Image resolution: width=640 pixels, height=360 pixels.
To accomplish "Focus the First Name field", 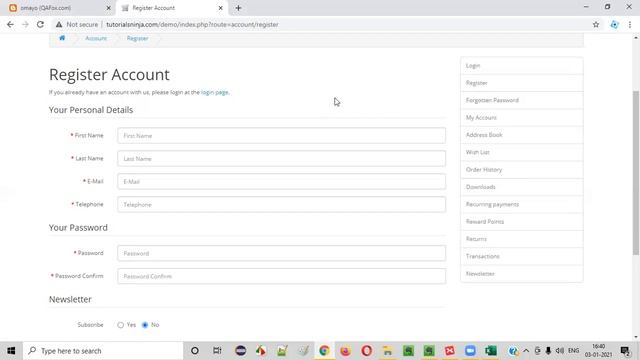I will click(x=281, y=136).
